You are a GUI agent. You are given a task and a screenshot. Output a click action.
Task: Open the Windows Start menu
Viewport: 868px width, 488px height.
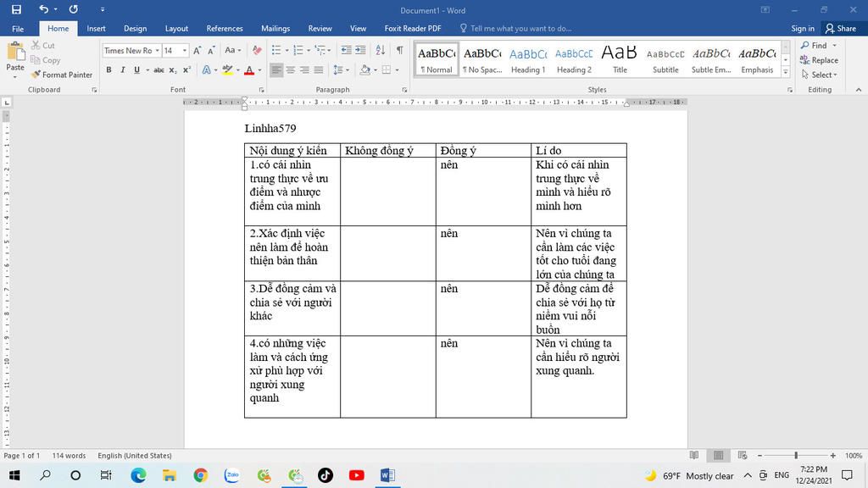coord(14,475)
